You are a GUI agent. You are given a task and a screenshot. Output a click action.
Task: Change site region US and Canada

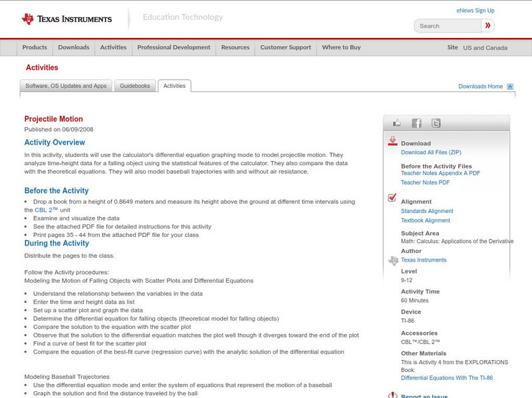pos(485,48)
